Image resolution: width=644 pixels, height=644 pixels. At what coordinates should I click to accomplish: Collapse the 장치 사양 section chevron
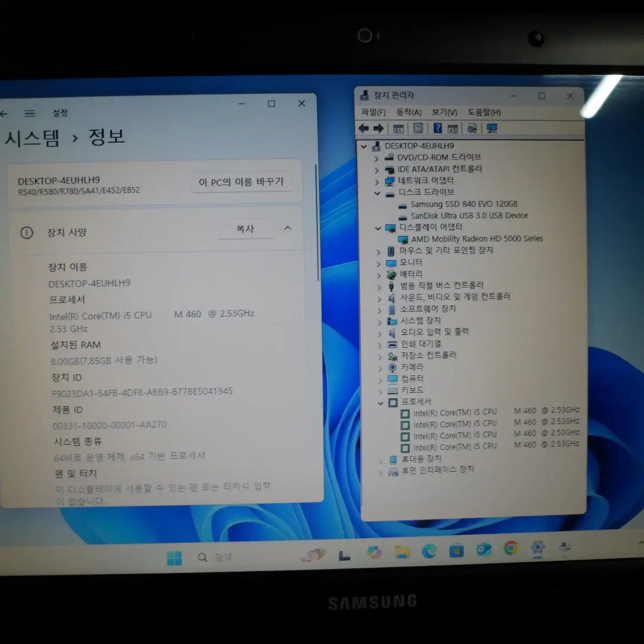[x=288, y=228]
